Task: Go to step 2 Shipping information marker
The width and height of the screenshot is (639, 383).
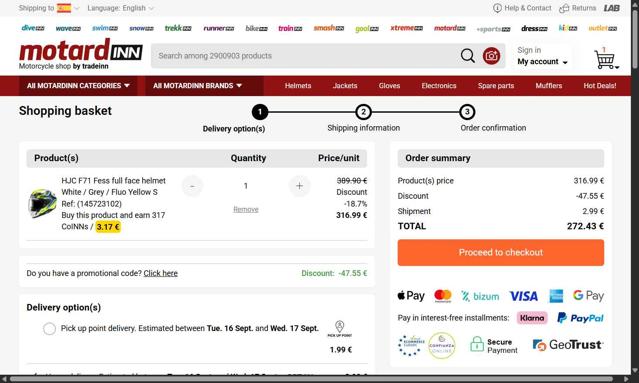Action: [x=363, y=112]
